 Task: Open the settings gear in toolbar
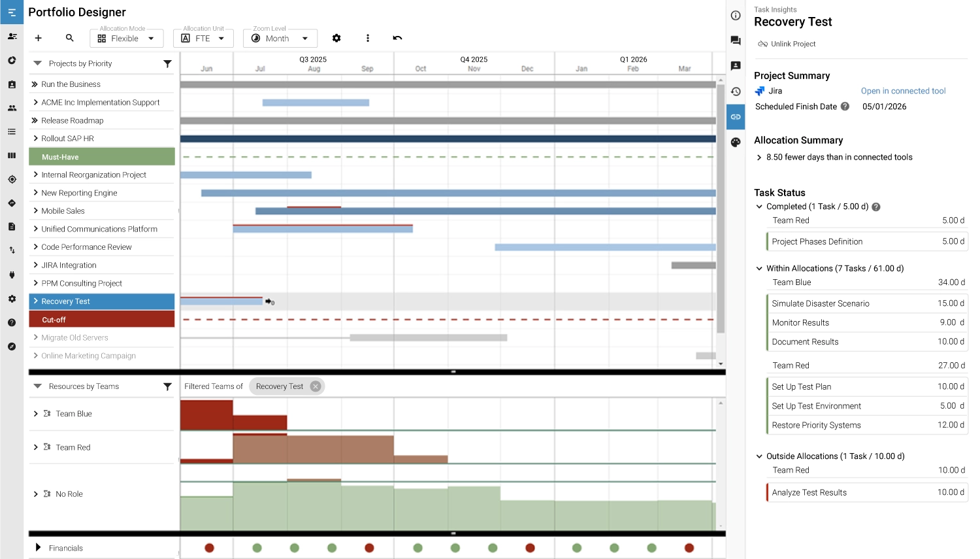point(336,39)
